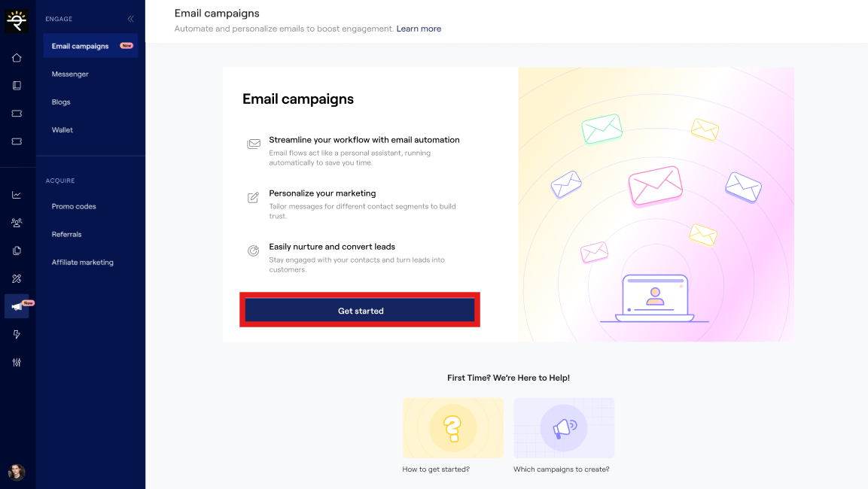Image resolution: width=868 pixels, height=489 pixels.
Task: Open 'How to get started?' help card
Action: [x=452, y=429]
